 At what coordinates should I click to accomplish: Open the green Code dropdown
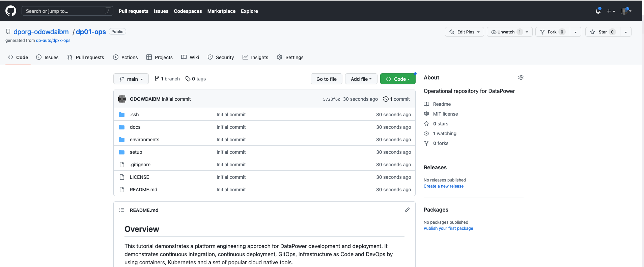pyautogui.click(x=398, y=79)
